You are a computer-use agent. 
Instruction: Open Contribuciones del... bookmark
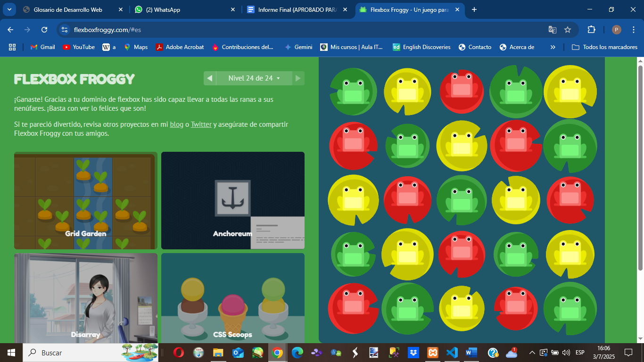(243, 47)
